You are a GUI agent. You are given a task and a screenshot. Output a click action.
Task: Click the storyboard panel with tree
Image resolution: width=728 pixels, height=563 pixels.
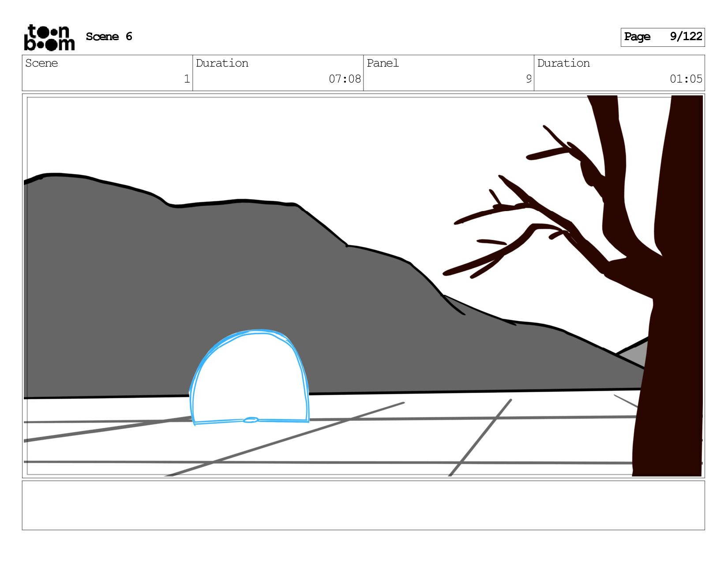click(364, 286)
